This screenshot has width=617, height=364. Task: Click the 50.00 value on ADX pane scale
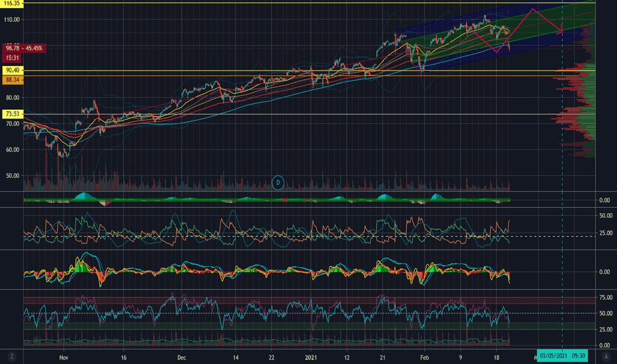point(606,216)
